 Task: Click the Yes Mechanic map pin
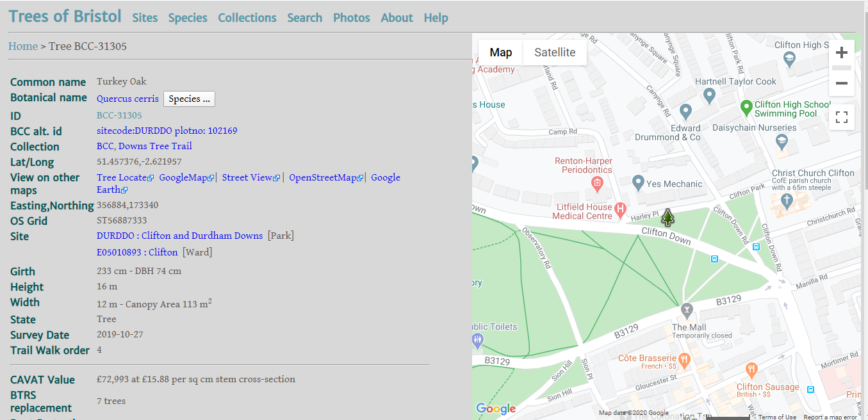click(x=637, y=183)
